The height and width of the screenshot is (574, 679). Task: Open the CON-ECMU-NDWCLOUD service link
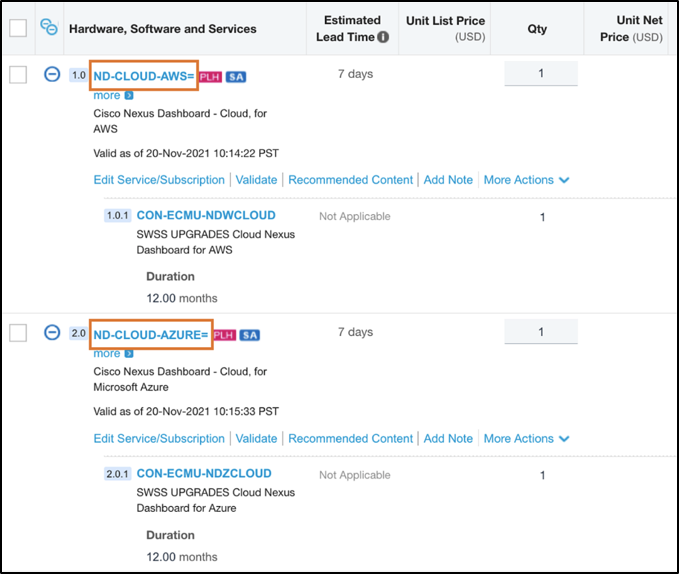(206, 215)
